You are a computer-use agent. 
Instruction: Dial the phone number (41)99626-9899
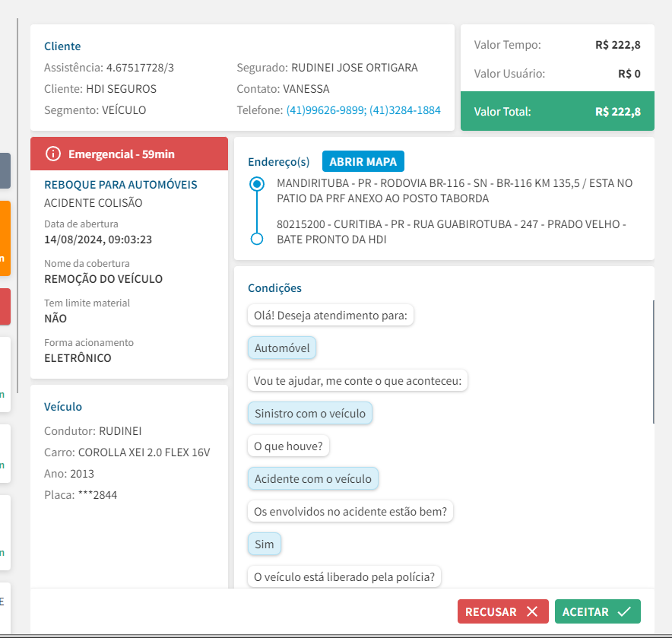(326, 110)
